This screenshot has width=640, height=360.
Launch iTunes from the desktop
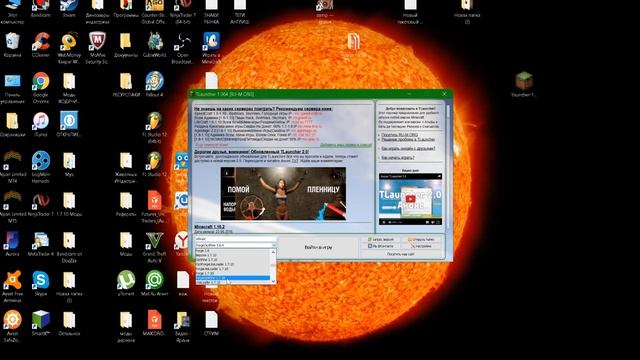(x=40, y=124)
